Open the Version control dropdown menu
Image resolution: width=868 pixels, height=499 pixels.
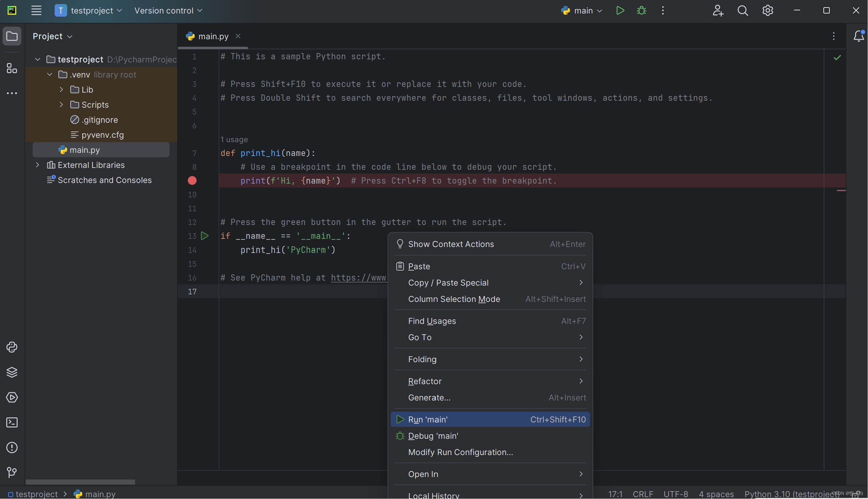(x=168, y=11)
